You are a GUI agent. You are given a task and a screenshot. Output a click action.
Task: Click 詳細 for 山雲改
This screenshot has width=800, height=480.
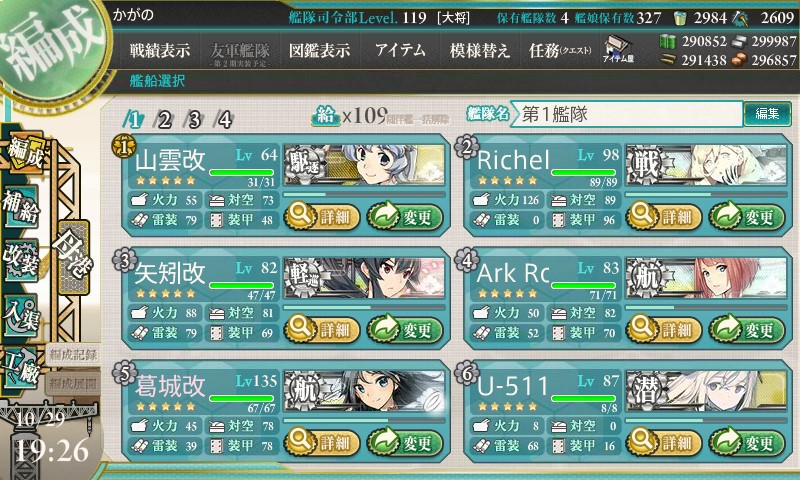point(321,217)
